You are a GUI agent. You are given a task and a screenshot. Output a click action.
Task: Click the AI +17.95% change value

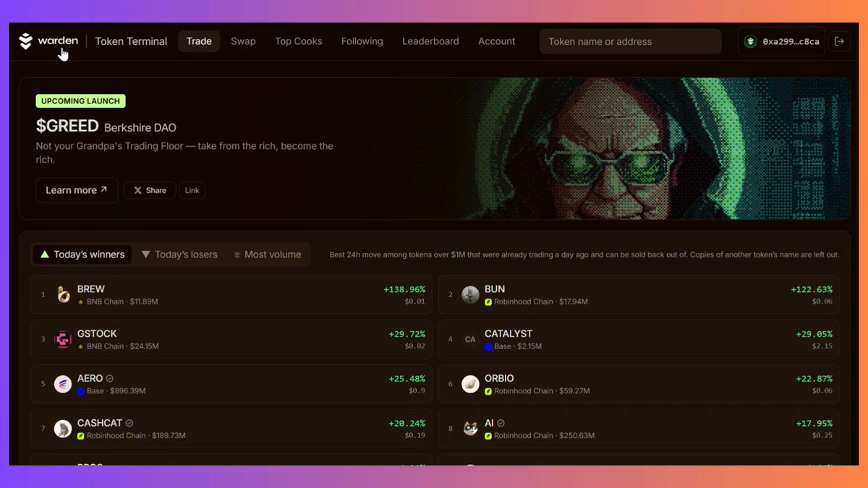coord(814,424)
